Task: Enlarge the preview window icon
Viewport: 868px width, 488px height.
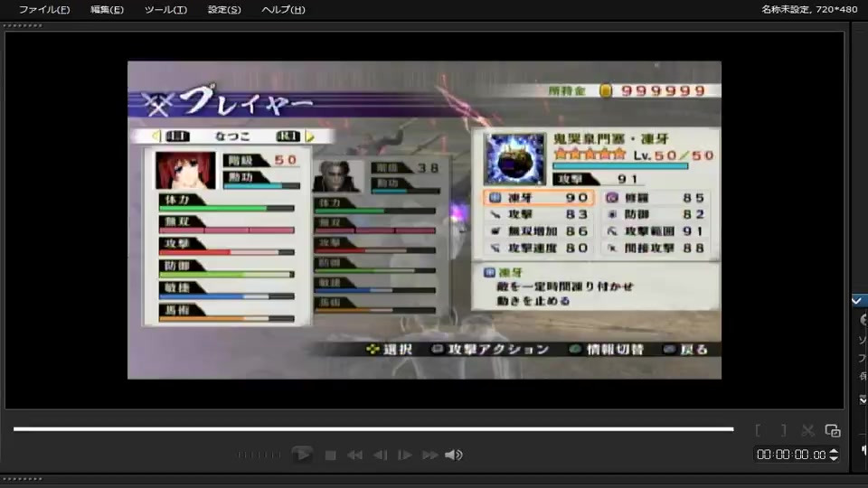Action: click(x=833, y=430)
